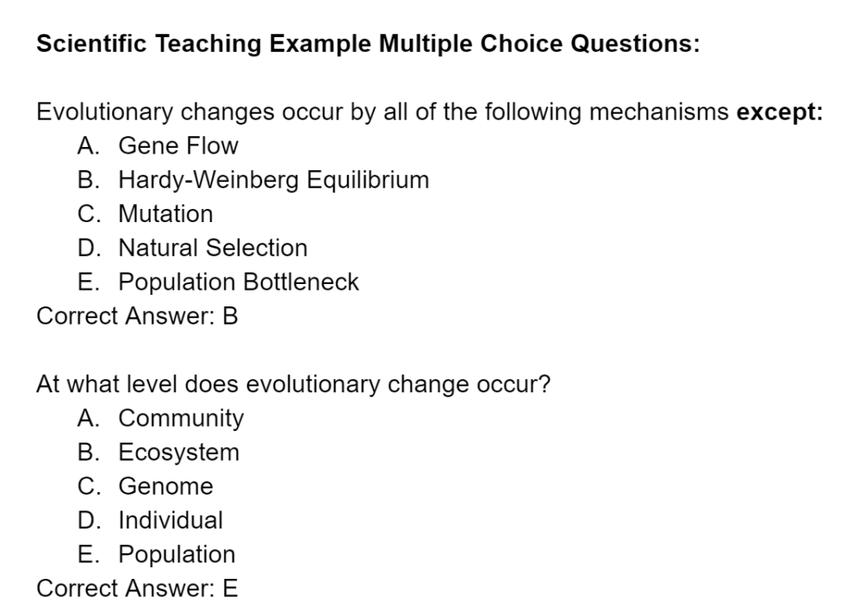Select answer Population Bottleneck

coord(239,282)
